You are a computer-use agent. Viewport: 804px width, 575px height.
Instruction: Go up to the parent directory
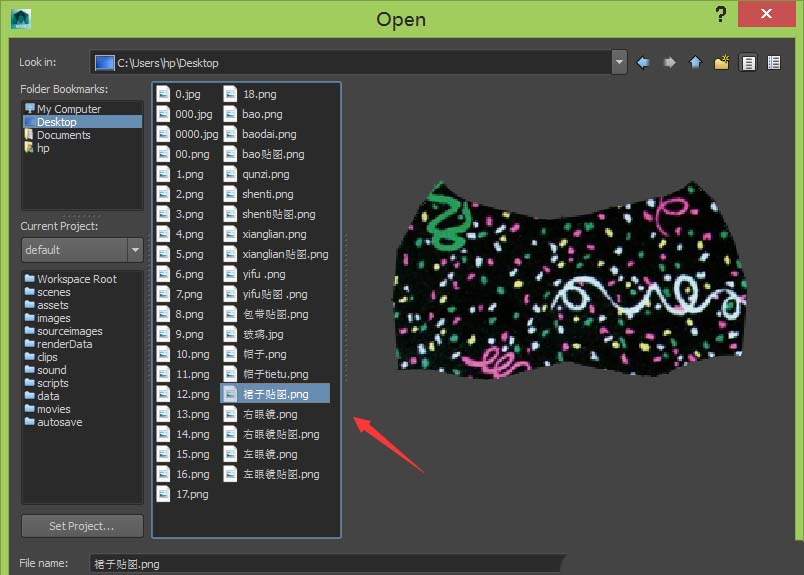coord(695,63)
